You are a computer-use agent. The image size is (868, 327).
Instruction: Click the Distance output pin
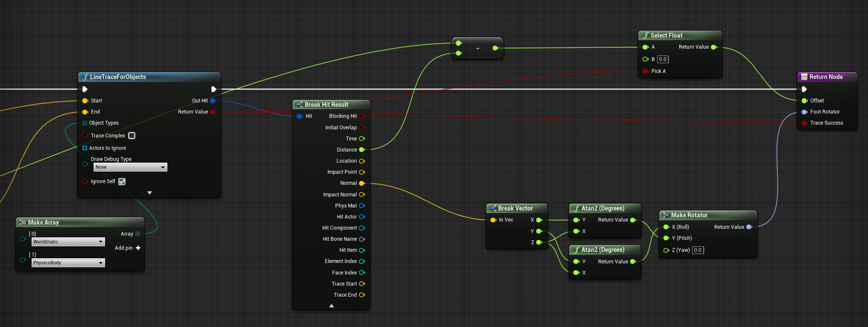pos(362,150)
